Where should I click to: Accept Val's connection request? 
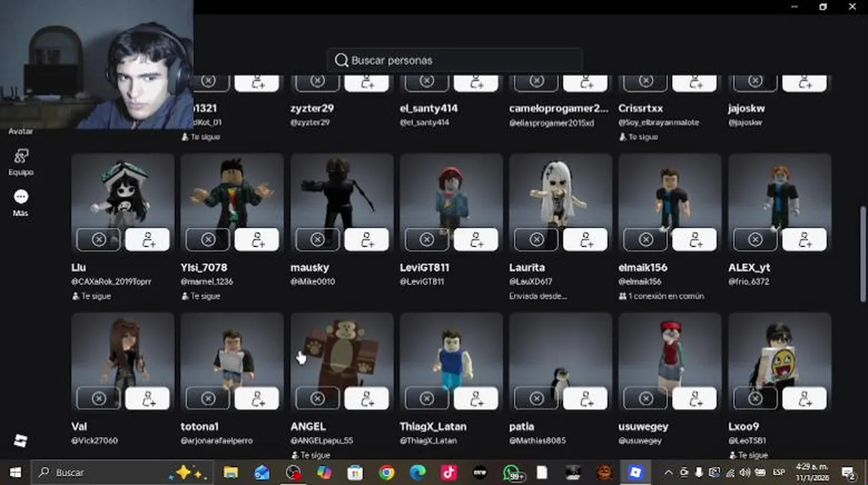(x=148, y=398)
